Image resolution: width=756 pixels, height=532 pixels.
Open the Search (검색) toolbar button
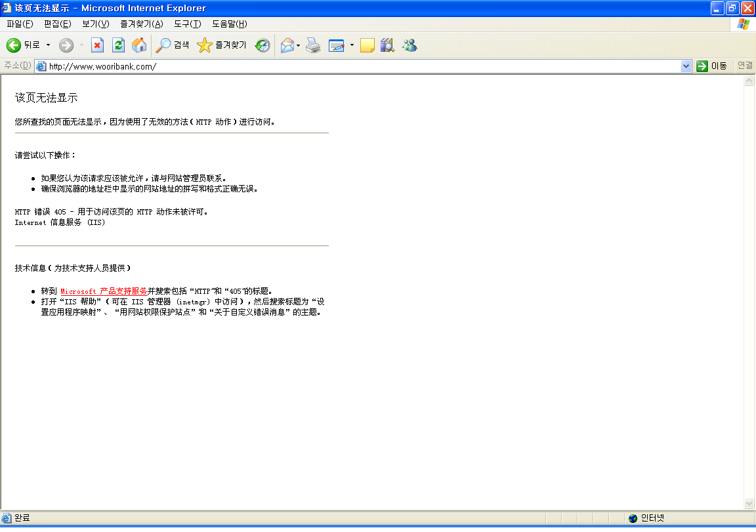[x=173, y=45]
